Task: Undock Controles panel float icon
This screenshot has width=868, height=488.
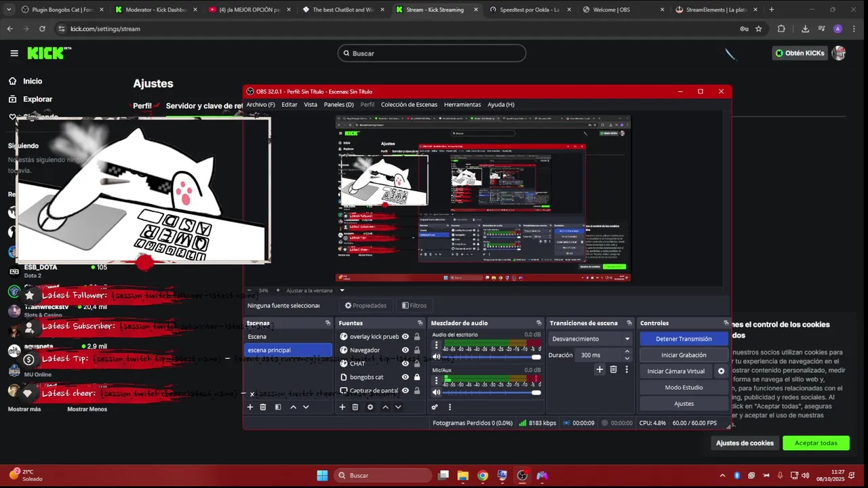Action: (726, 323)
